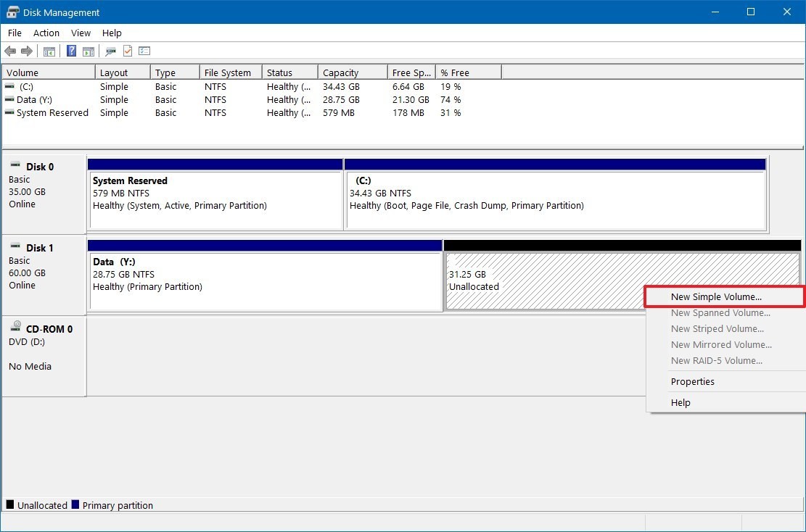The image size is (806, 532).
Task: Click the blue Help question mark icon
Action: 72,51
